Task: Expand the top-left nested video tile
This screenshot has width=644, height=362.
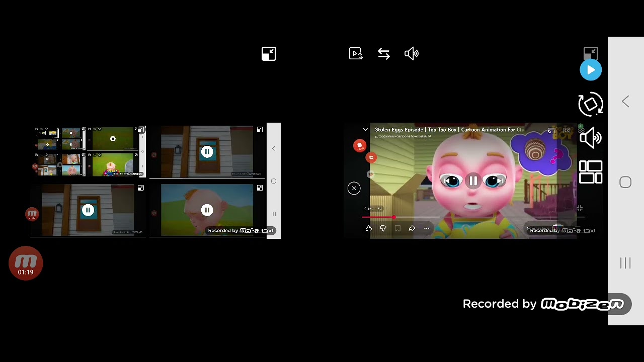Action: point(141,130)
